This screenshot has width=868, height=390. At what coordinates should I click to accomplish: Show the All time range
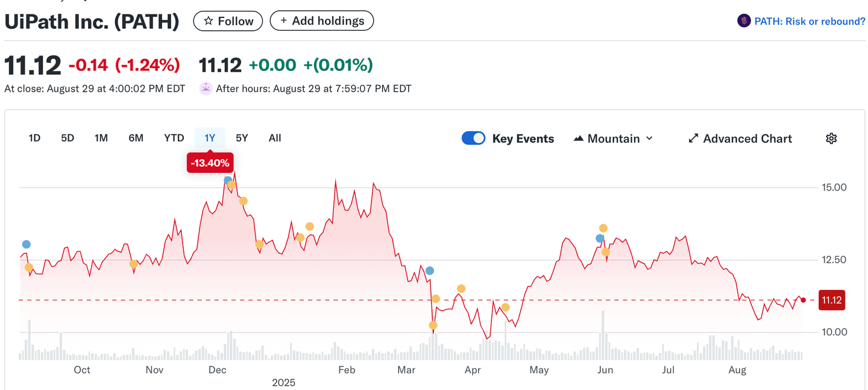tap(275, 138)
